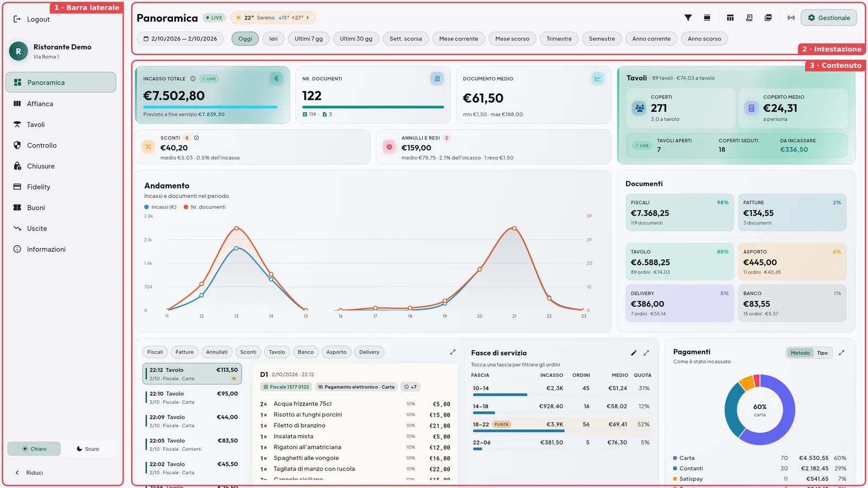Expand the documents list panel
The image size is (868, 488).
click(x=453, y=352)
